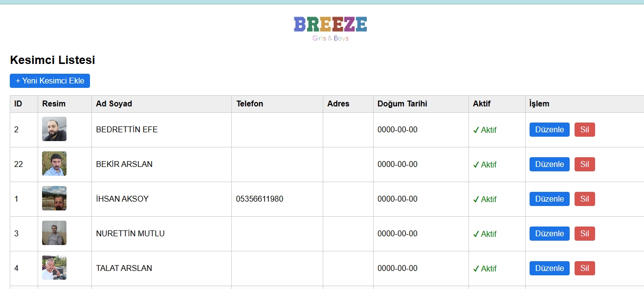Image resolution: width=644 pixels, height=289 pixels.
Task: Click the Aktif status of İHSAN AKSOY
Action: tap(485, 199)
